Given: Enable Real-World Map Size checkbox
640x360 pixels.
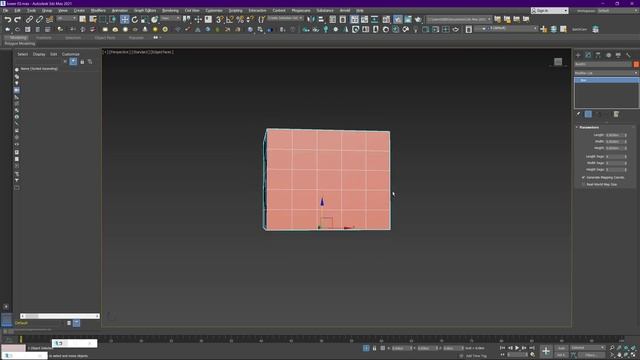Looking at the screenshot, I should tap(583, 184).
